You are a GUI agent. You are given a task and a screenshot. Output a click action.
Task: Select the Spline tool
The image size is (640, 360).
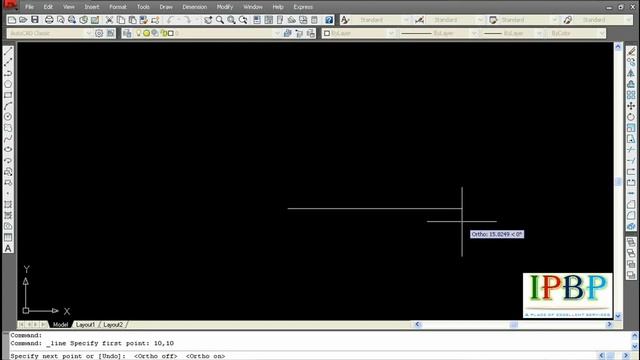(x=8, y=139)
